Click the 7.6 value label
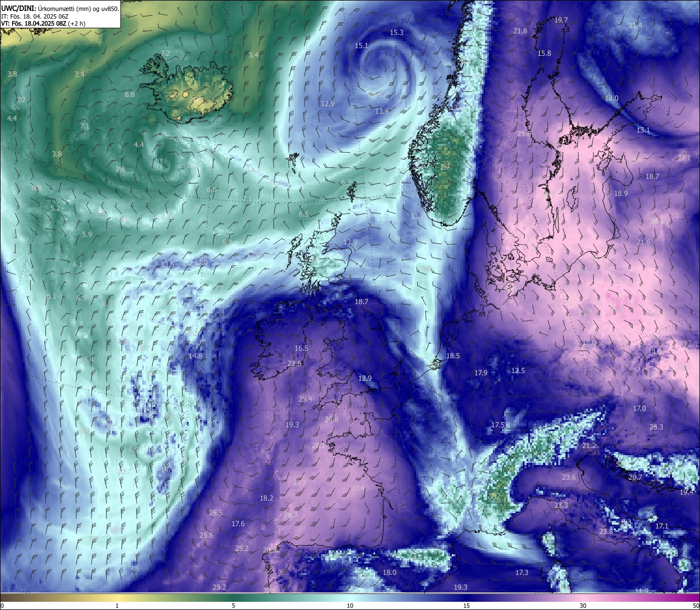 click(120, 169)
